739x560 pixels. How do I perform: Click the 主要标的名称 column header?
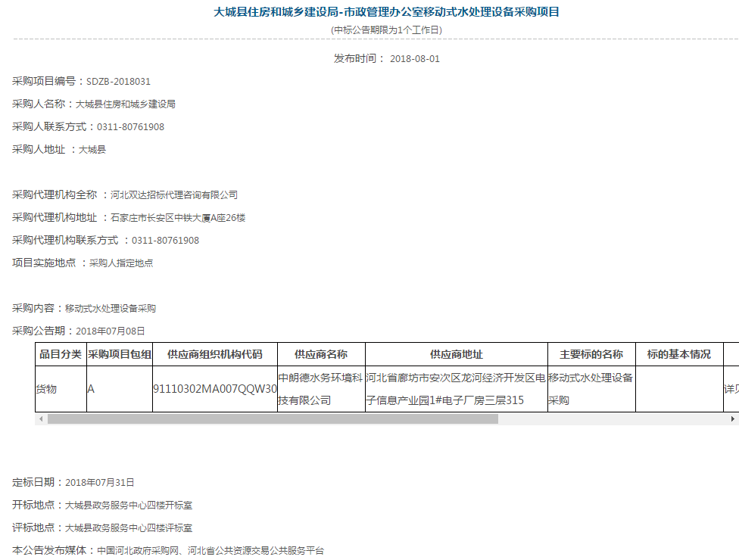(x=591, y=354)
